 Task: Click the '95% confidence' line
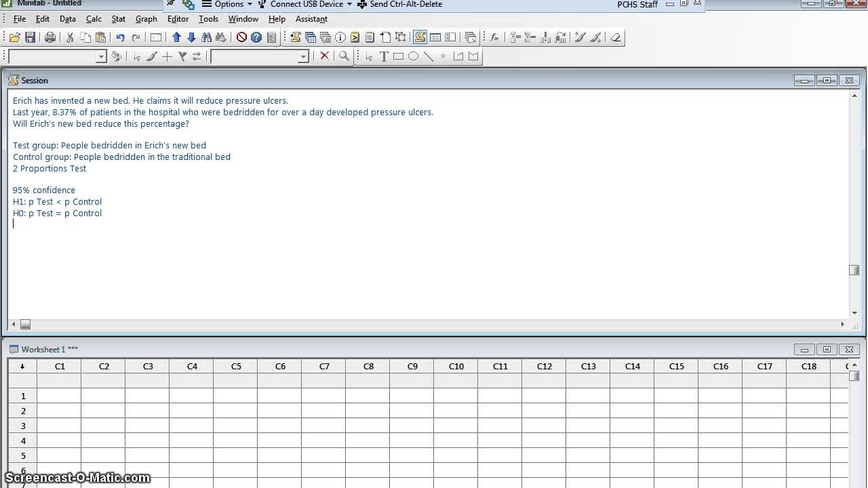pos(44,190)
